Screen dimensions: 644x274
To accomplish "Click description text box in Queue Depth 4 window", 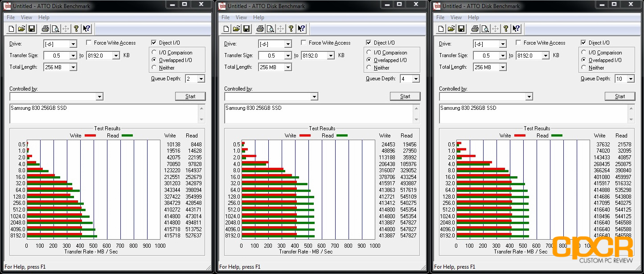I will point(319,114).
